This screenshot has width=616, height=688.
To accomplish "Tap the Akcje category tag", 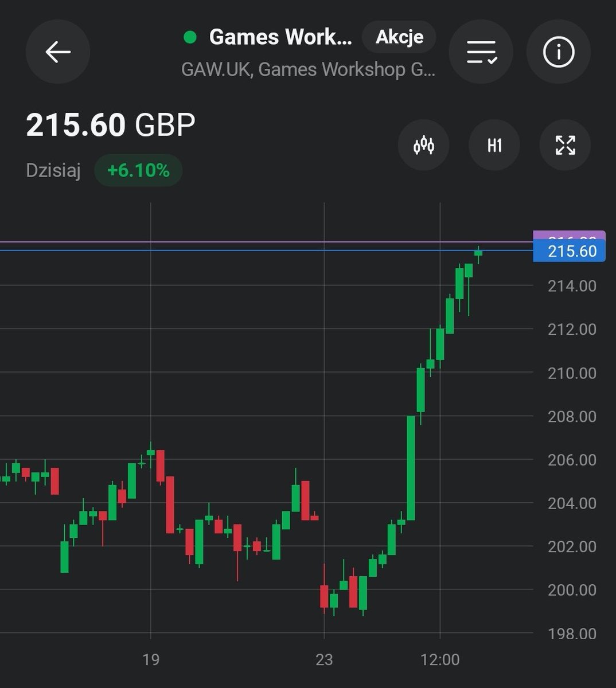I will (399, 37).
